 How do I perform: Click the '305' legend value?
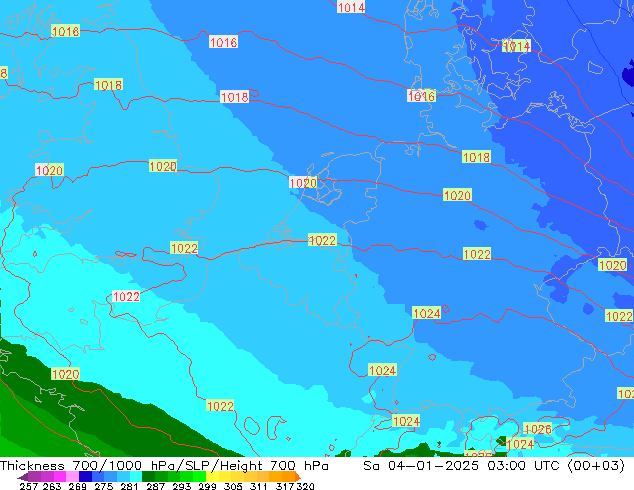click(233, 486)
